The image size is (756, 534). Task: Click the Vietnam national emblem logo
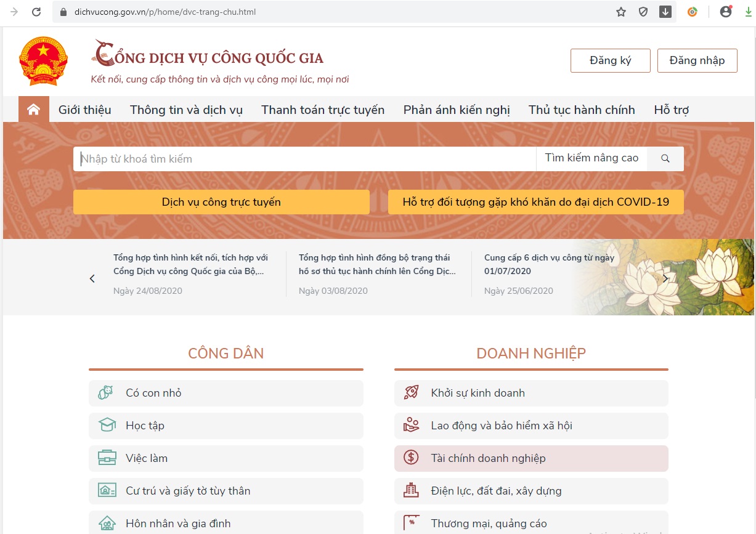[43, 60]
